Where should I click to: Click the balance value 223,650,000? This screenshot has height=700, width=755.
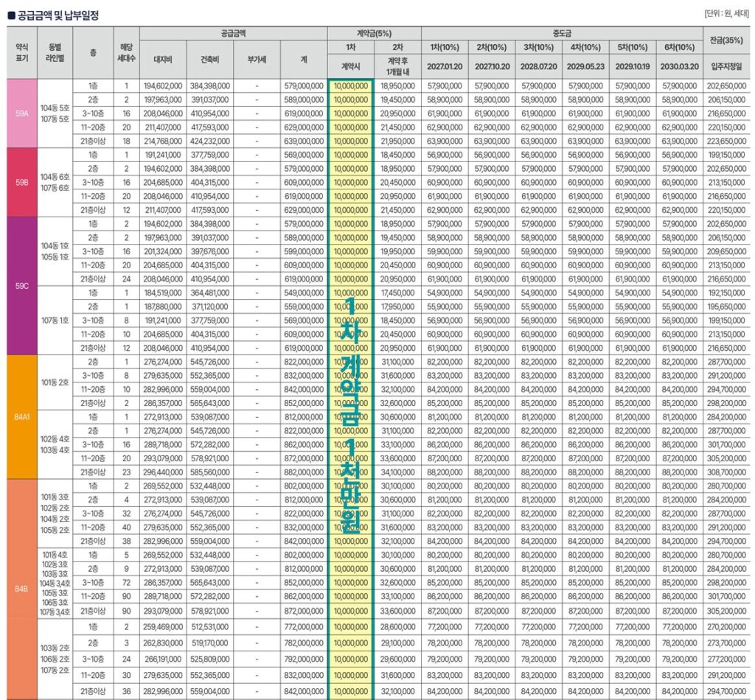tap(726, 141)
